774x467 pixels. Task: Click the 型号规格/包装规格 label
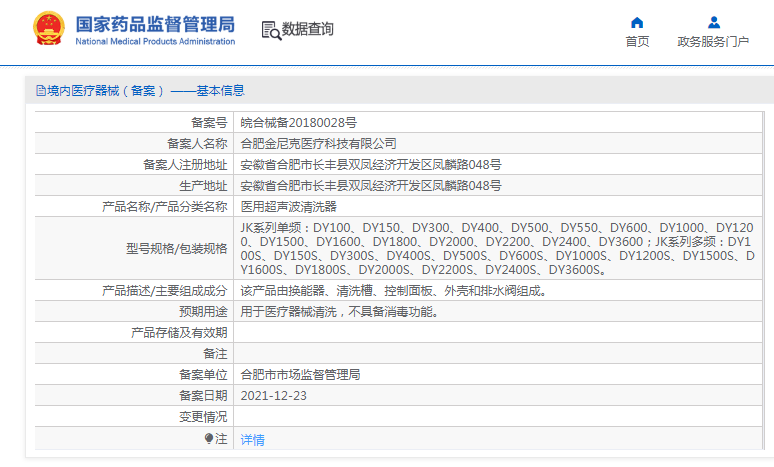tap(177, 248)
